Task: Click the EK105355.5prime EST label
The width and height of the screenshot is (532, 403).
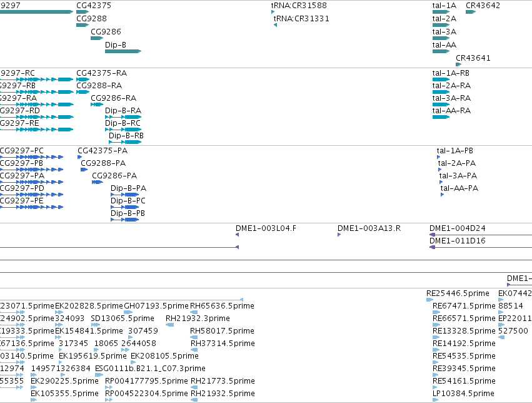Action: 64,394
